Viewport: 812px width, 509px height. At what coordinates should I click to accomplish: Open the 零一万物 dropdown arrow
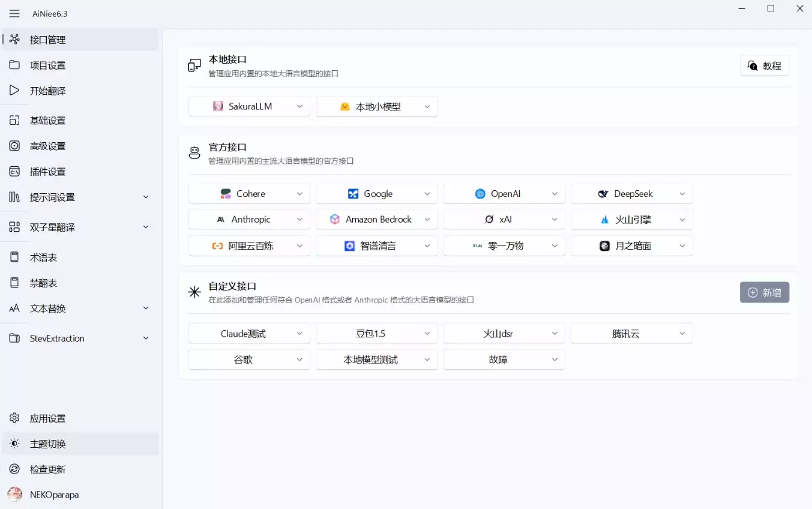pos(555,246)
